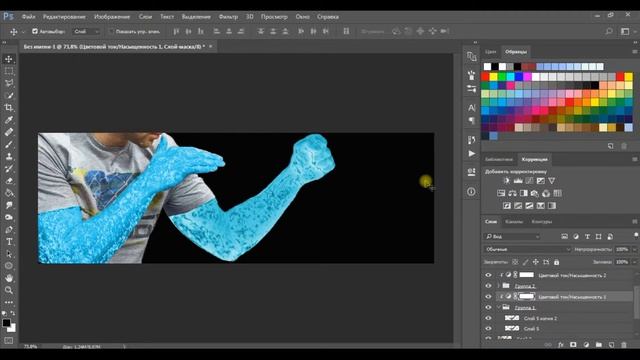Image resolution: width=640 pixels, height=360 pixels.
Task: Delete layer with trash icon in Layers panel
Action: (624, 345)
